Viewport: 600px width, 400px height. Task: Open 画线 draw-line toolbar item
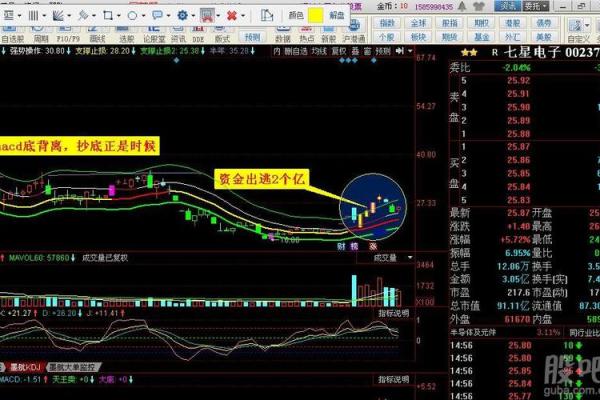[x=97, y=34]
